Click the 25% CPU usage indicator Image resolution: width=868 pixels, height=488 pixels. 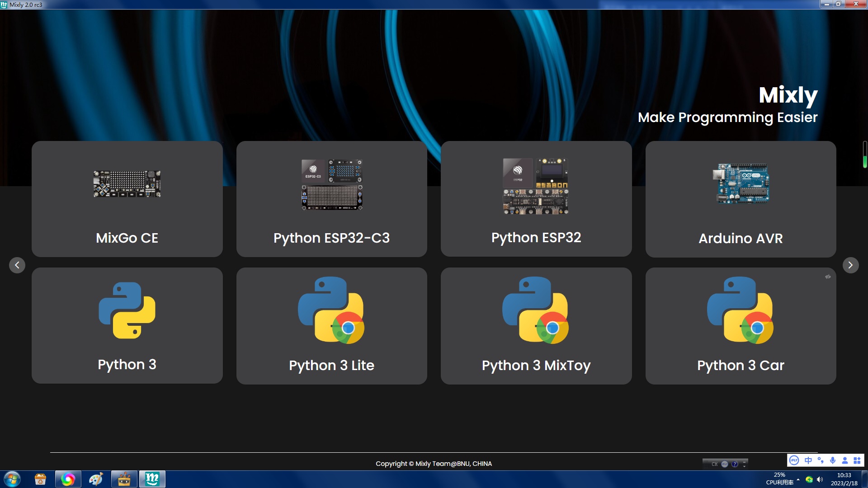[x=779, y=479]
